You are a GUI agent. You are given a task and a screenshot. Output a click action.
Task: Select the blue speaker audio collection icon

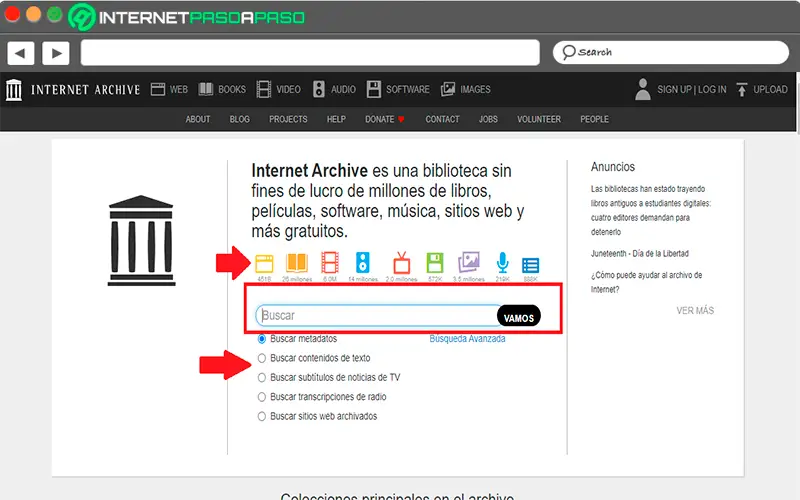[x=363, y=263]
